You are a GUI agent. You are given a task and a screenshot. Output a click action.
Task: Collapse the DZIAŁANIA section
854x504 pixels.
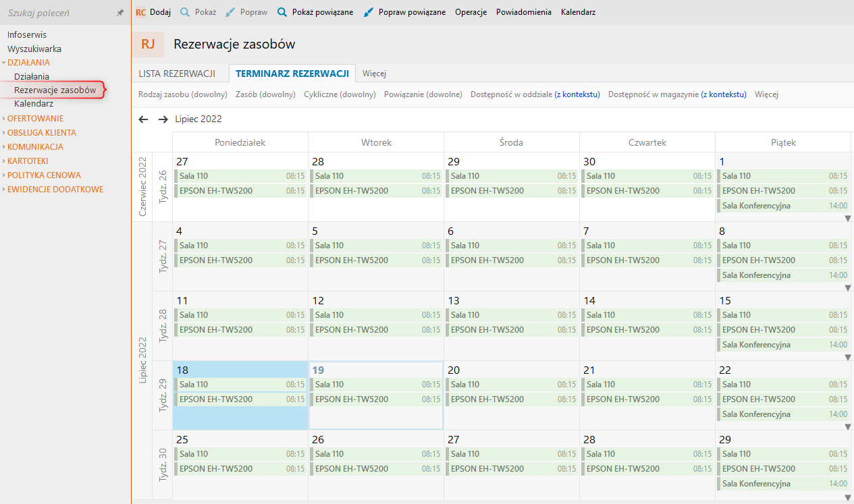(x=4, y=63)
